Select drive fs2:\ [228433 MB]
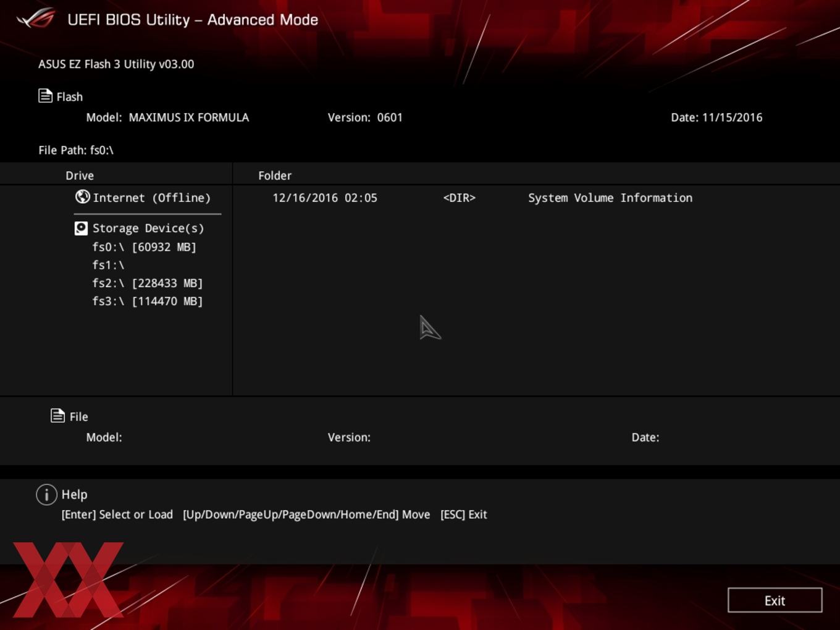Screen dimensions: 840x630 [x=148, y=283]
